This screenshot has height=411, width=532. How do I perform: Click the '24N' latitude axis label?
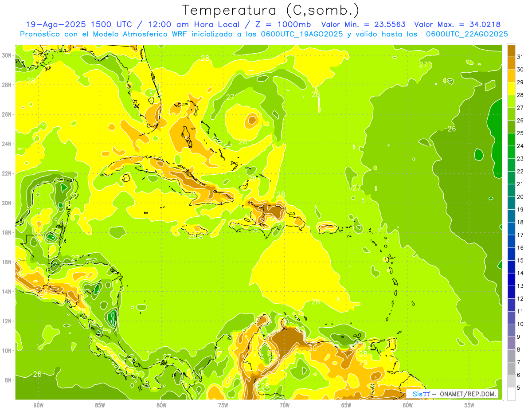(x=7, y=144)
